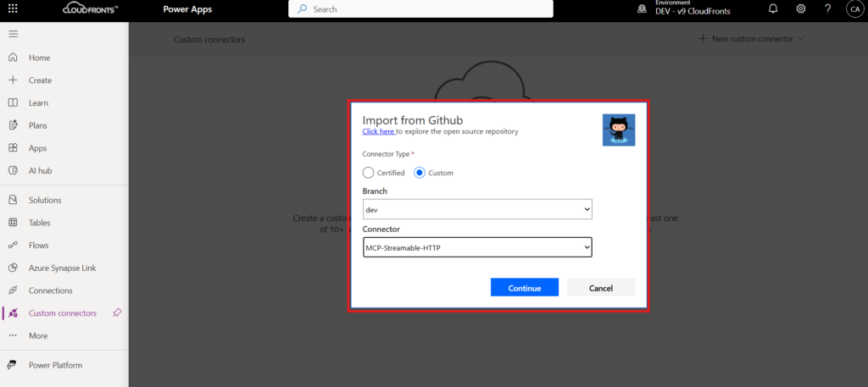Click the Import from Github dialog title
868x387 pixels.
pyautogui.click(x=413, y=120)
